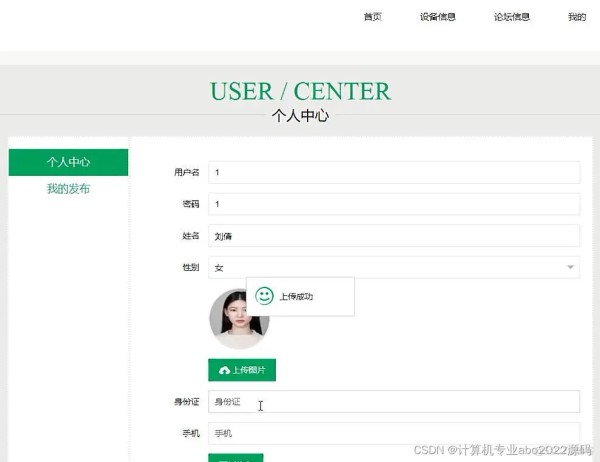Click the 上传成功 message text
The height and width of the screenshot is (462, 600).
pyautogui.click(x=296, y=297)
